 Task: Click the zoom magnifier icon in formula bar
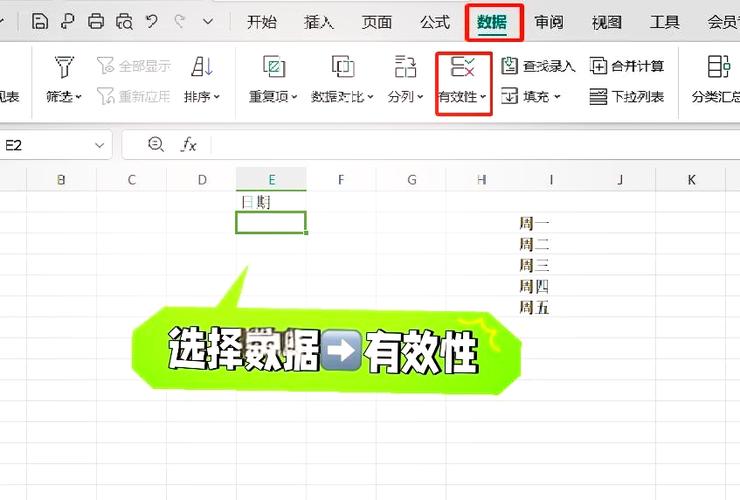156,144
